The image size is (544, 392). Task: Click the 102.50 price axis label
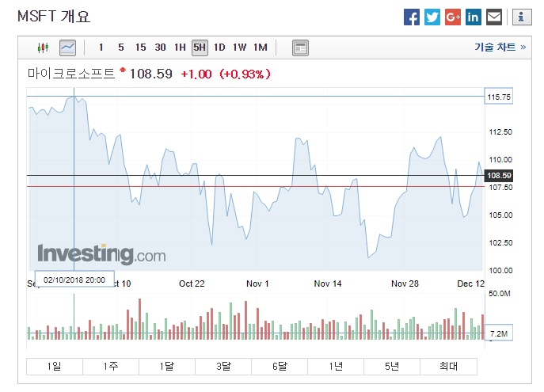500,243
